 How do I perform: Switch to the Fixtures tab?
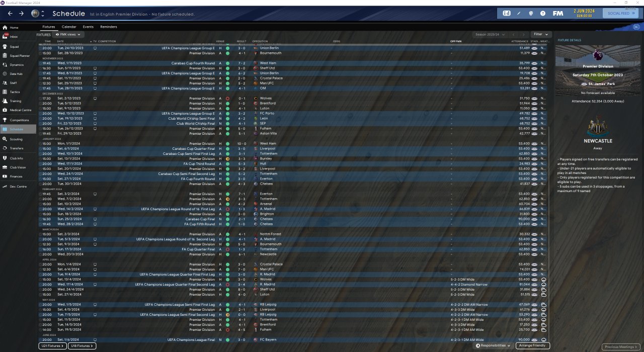49,27
